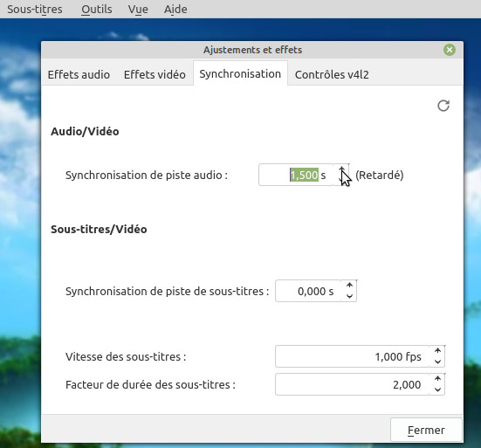
Task: Close the Ajustements et effets dialog
Action: [x=449, y=50]
